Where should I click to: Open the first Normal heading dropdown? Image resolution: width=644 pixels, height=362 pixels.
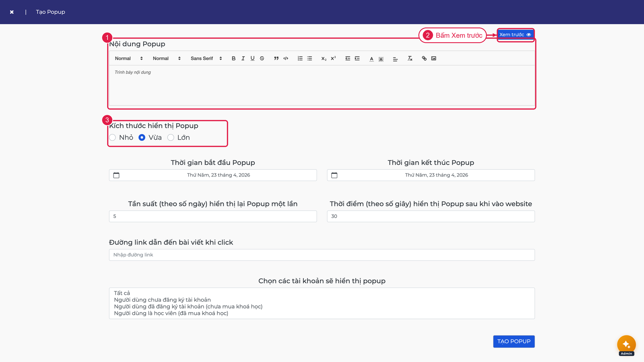point(129,58)
